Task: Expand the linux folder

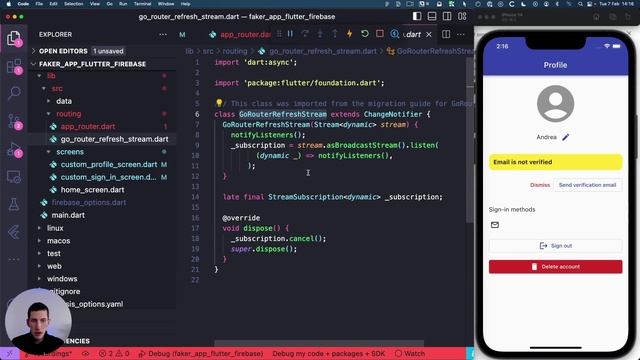Action: pyautogui.click(x=55, y=228)
